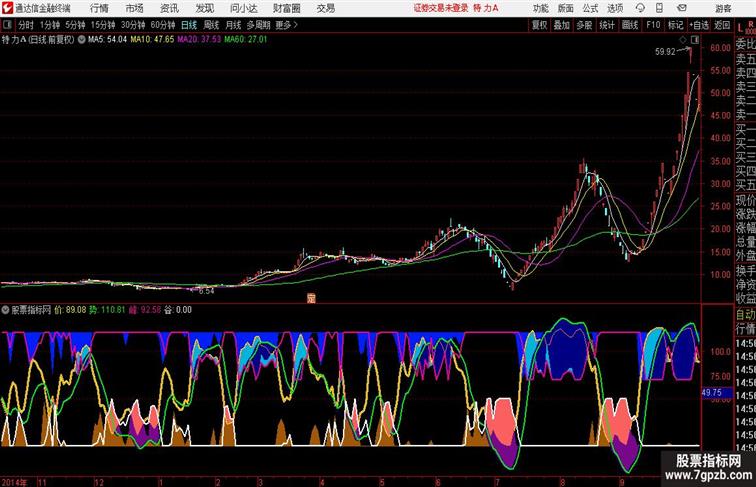Open the 市场 menu
The image size is (756, 487).
coord(134,8)
